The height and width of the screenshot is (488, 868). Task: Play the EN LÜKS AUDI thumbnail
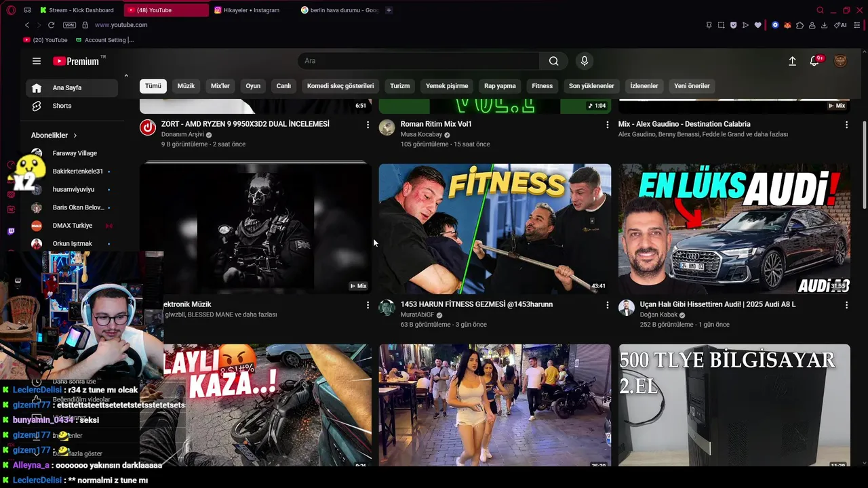pos(734,229)
